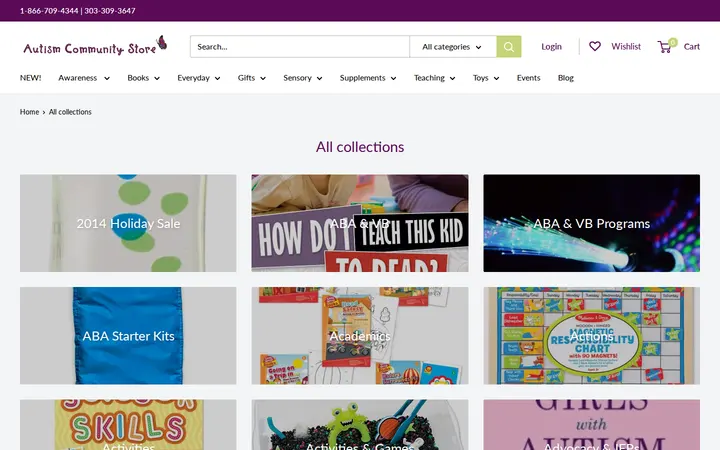The image size is (720, 450).
Task: Click the Search input field
Action: (x=300, y=46)
